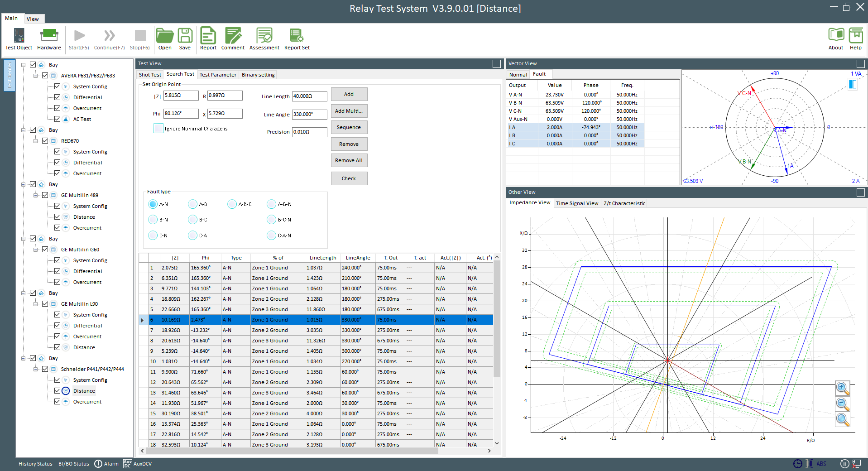Open the Test Parameter tab
The width and height of the screenshot is (868, 471).
[x=218, y=75]
